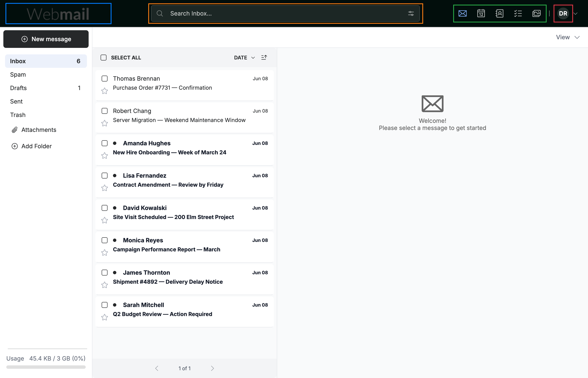
Task: Tick the Select All checkbox
Action: (x=104, y=58)
